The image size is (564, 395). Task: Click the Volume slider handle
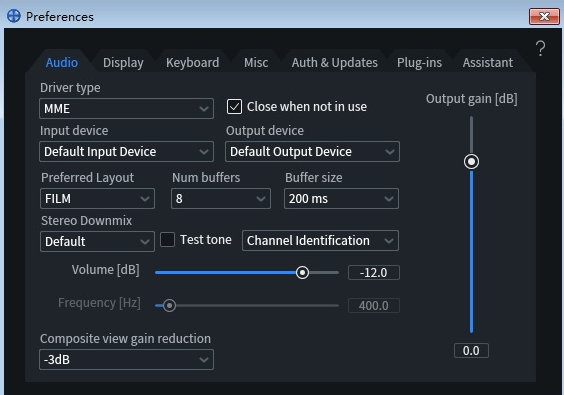point(302,273)
